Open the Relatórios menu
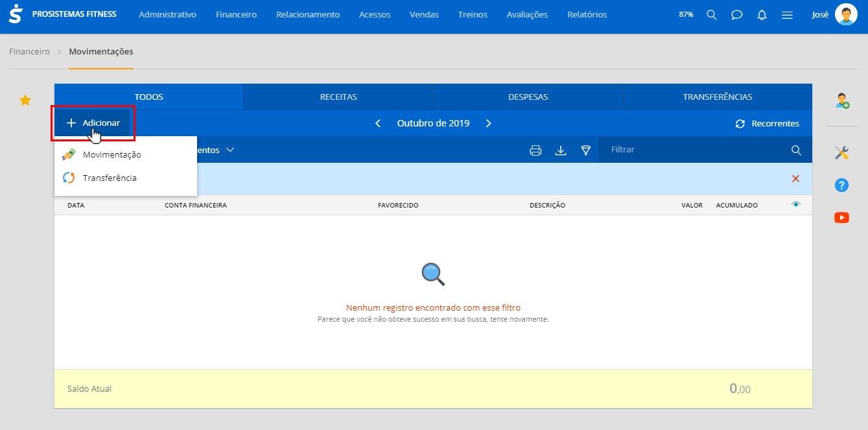The image size is (868, 430). [587, 14]
